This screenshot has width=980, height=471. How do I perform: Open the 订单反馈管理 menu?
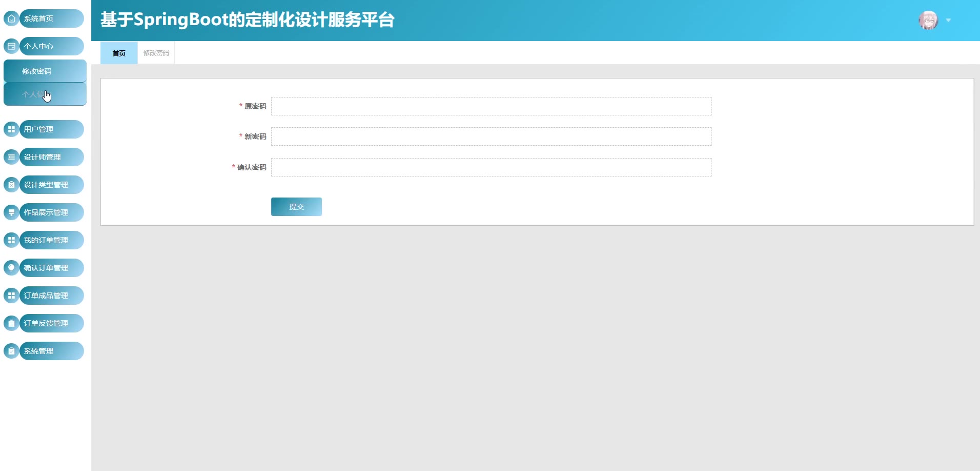pyautogui.click(x=51, y=323)
